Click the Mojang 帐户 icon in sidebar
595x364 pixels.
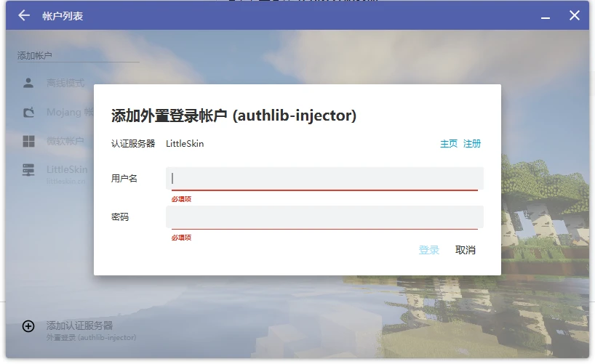click(x=28, y=112)
